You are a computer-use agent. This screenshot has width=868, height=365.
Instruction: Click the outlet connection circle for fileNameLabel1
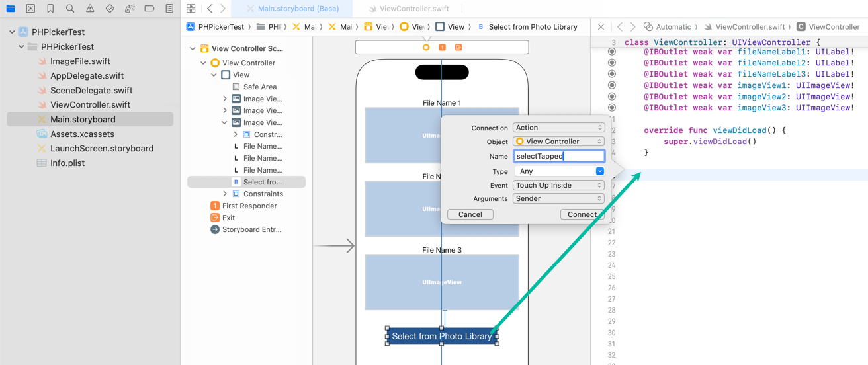click(612, 52)
